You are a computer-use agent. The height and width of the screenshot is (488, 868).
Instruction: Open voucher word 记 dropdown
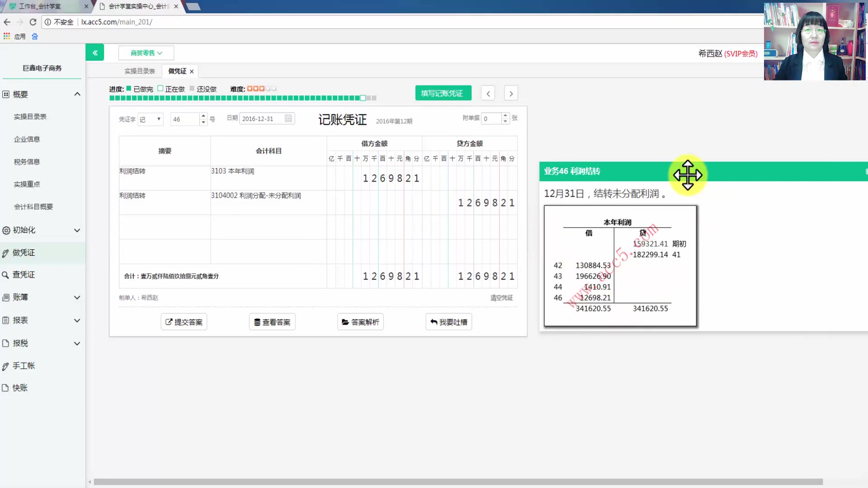pos(151,119)
